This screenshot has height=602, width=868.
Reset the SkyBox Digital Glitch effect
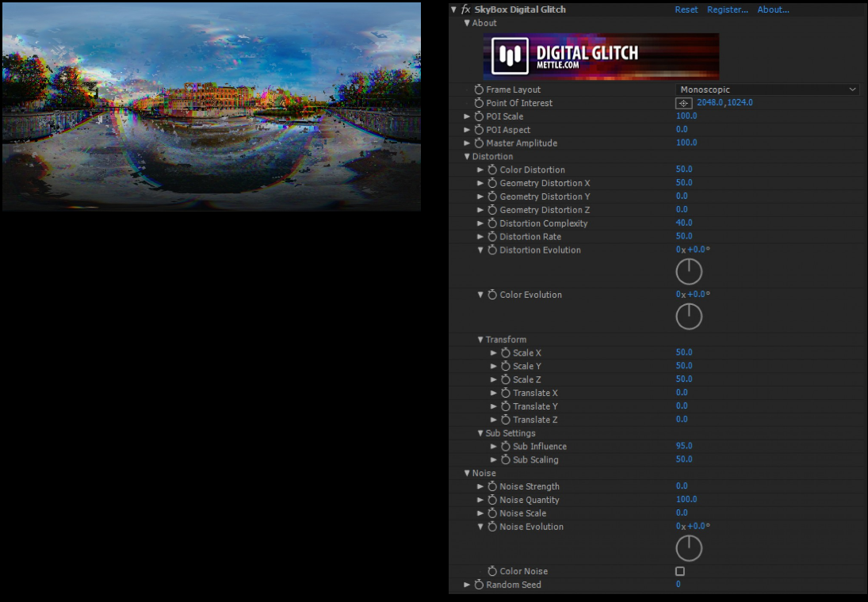click(686, 10)
